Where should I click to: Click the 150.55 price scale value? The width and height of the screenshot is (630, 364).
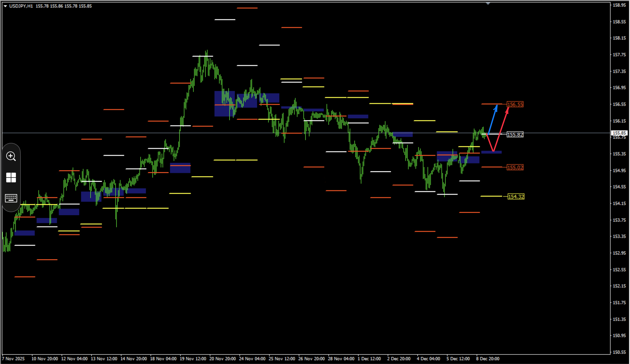pyautogui.click(x=619, y=352)
